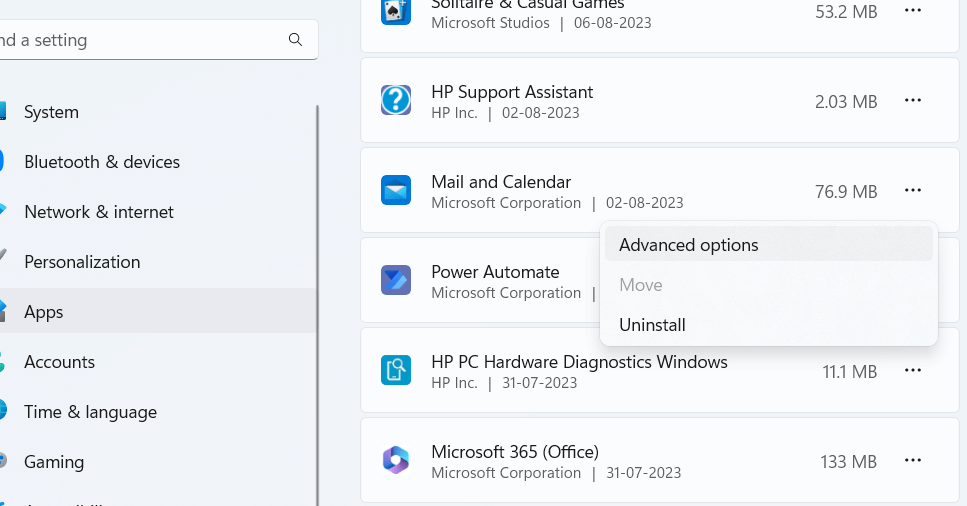Open Accounts settings

coord(157,362)
